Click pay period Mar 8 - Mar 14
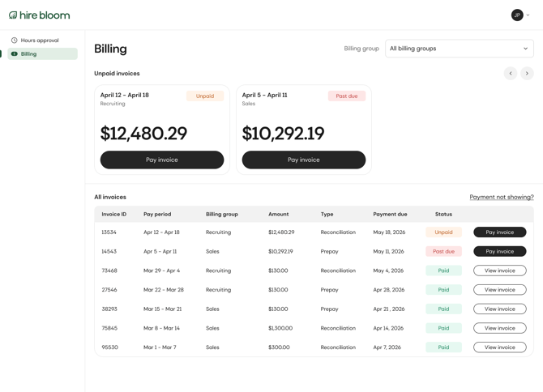Image resolution: width=543 pixels, height=392 pixels. tap(161, 328)
